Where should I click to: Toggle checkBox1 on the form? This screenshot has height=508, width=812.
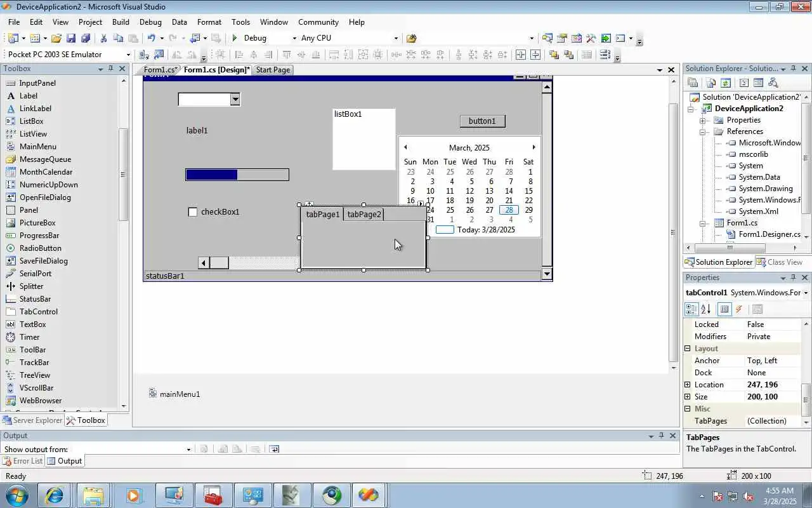tap(193, 212)
